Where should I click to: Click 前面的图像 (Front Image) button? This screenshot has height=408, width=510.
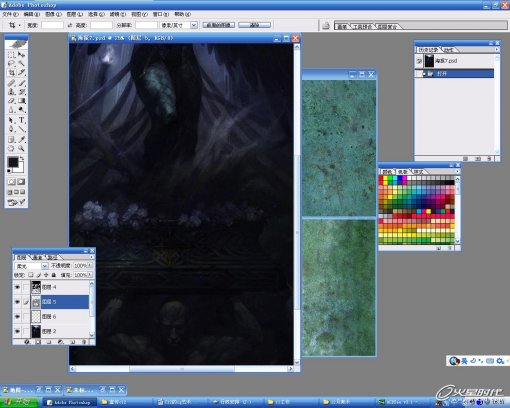click(x=218, y=25)
